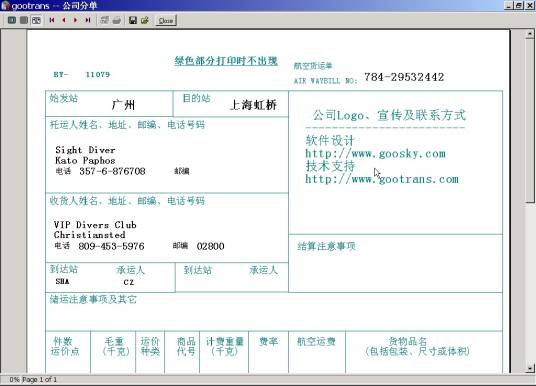Click the 航空运费 column header
The width and height of the screenshot is (536, 386).
tap(316, 342)
